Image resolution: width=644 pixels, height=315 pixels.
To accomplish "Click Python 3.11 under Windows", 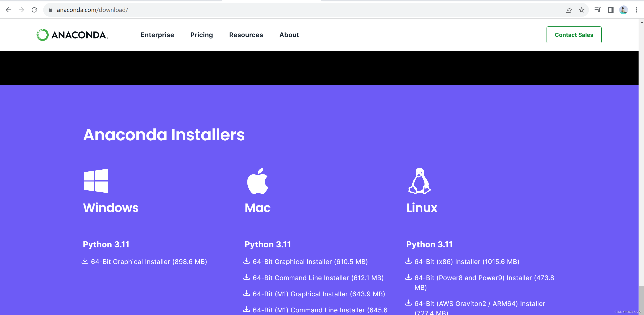I will pyautogui.click(x=106, y=244).
